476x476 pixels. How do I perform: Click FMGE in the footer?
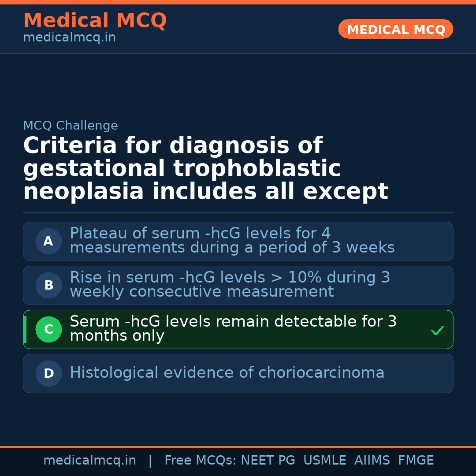pyautogui.click(x=416, y=461)
